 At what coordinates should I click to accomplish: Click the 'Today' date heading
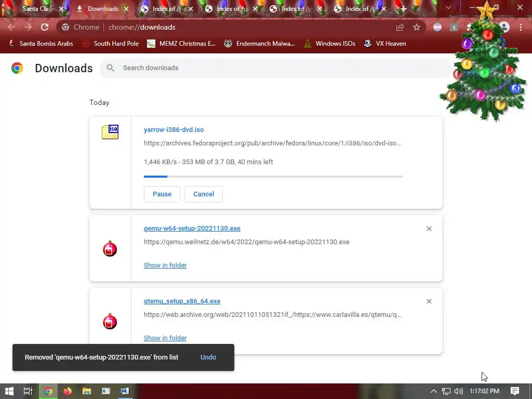(x=99, y=102)
